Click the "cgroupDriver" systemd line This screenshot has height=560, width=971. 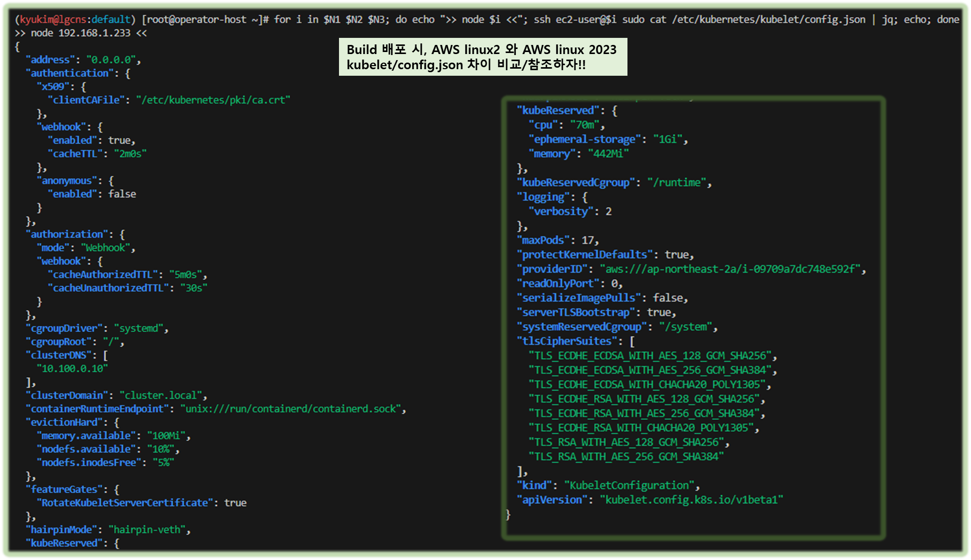click(x=96, y=328)
